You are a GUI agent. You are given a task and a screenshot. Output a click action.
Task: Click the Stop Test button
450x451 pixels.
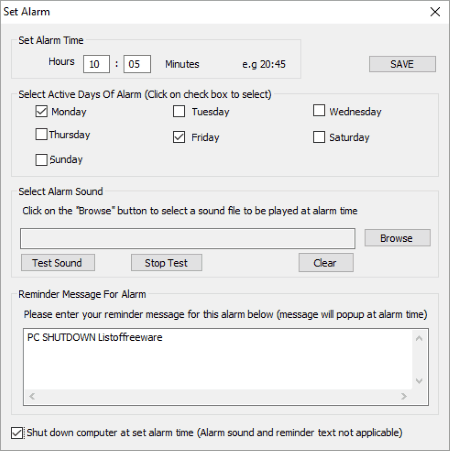click(166, 263)
